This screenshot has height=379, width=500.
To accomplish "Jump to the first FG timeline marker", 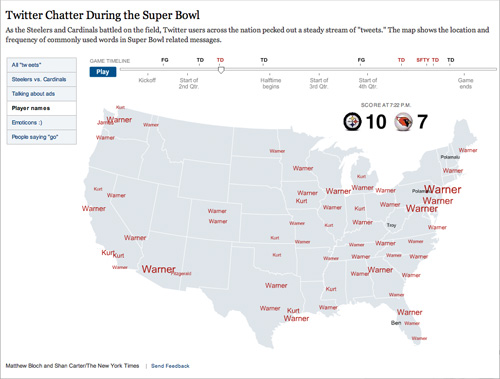I will 165,60.
